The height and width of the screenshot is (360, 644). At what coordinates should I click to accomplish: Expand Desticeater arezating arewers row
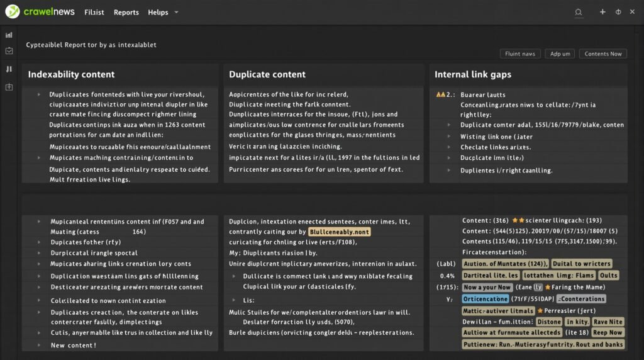[39, 287]
